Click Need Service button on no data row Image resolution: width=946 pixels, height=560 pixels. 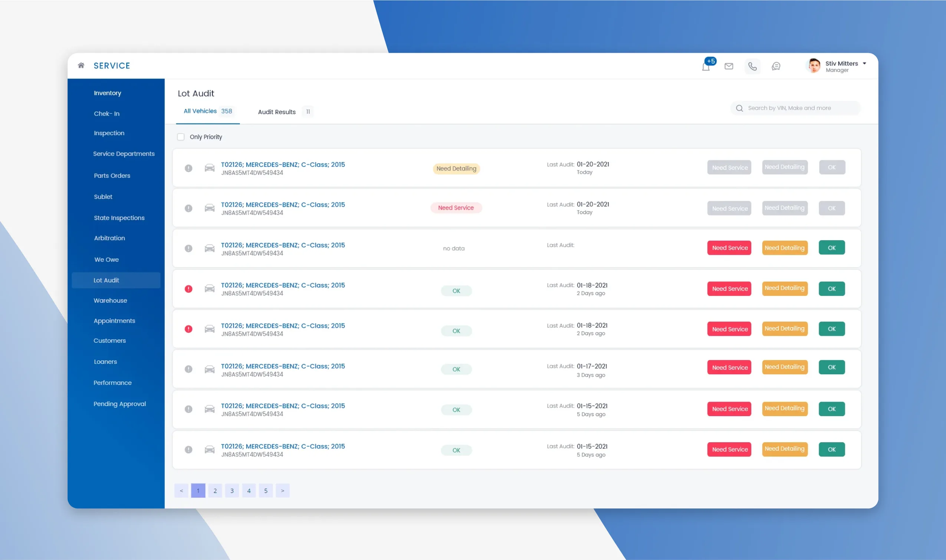(x=729, y=248)
